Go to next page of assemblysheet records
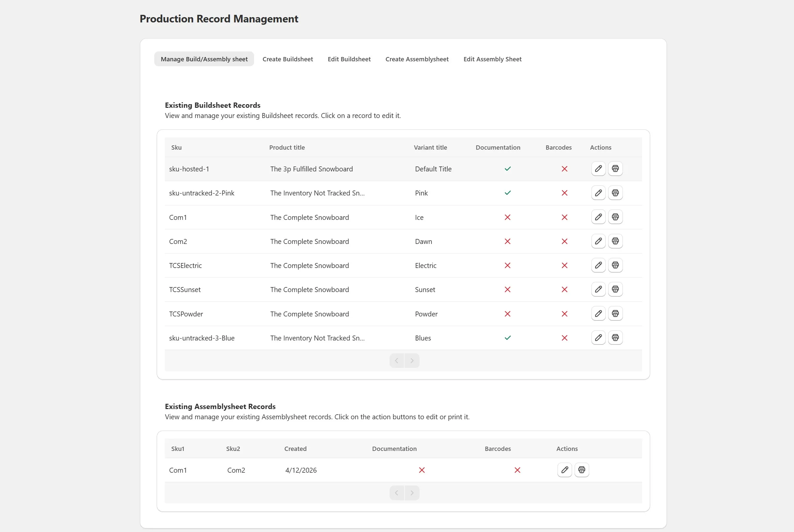This screenshot has height=532, width=794. 412,493
